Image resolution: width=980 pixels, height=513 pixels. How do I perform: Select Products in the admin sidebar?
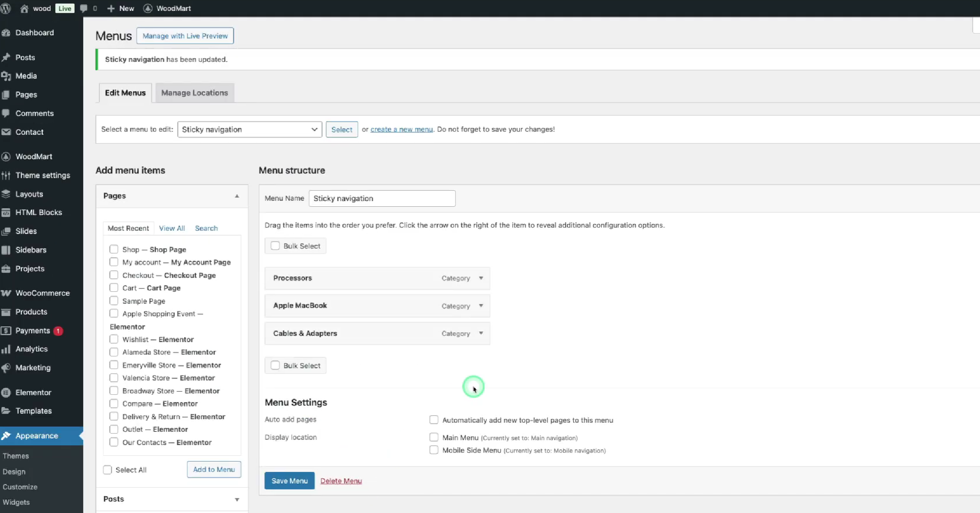tap(31, 311)
